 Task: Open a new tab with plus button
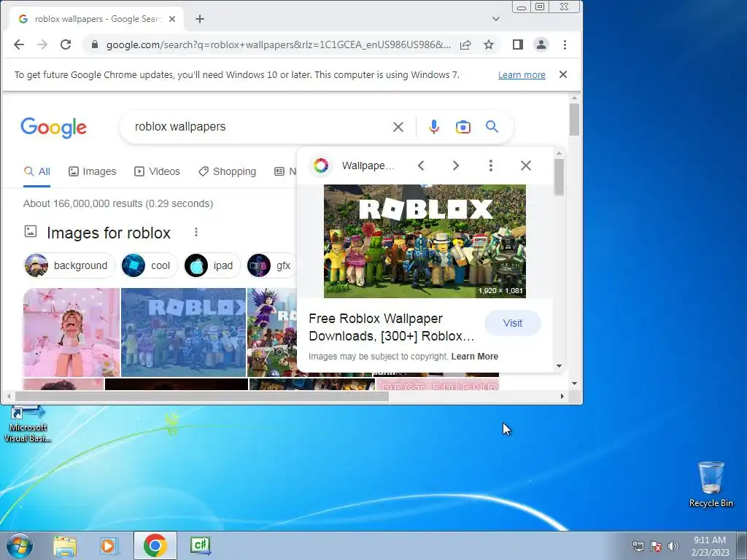[200, 19]
